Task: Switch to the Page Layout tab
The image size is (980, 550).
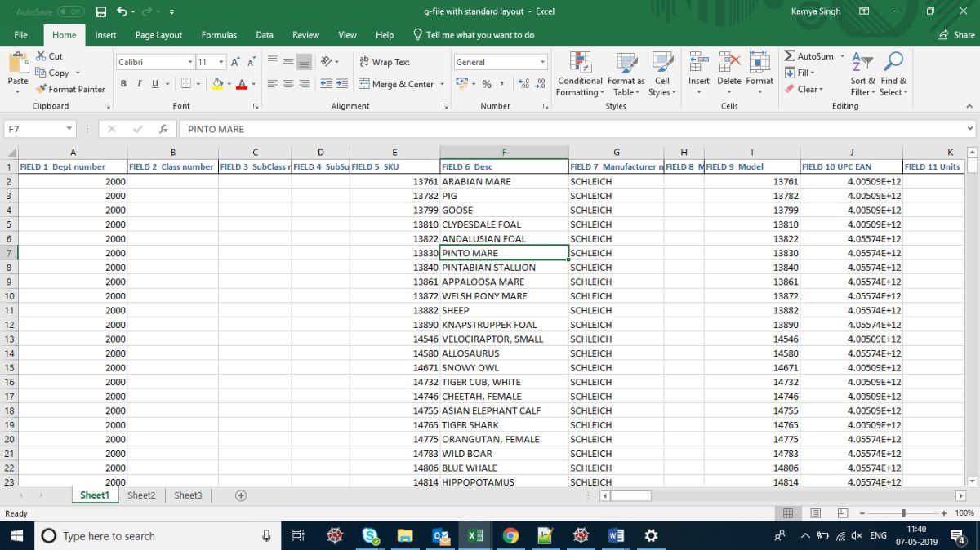Action: coord(158,35)
